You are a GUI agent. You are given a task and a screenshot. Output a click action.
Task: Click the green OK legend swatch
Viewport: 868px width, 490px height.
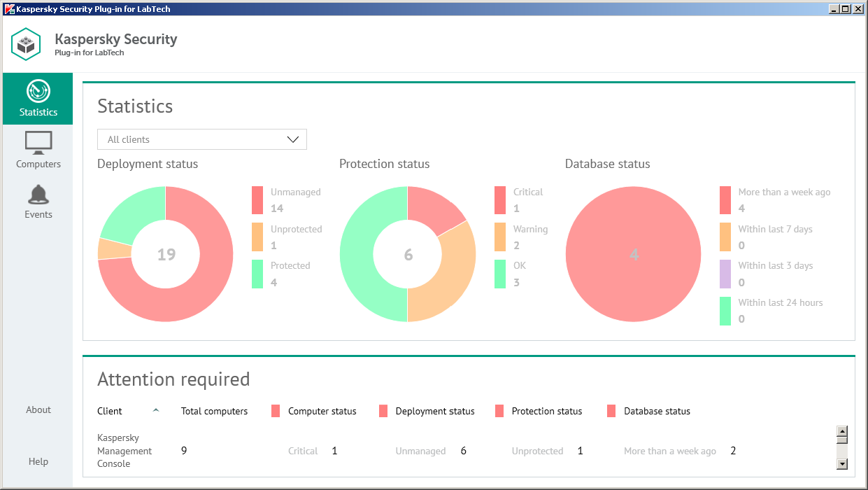(499, 274)
